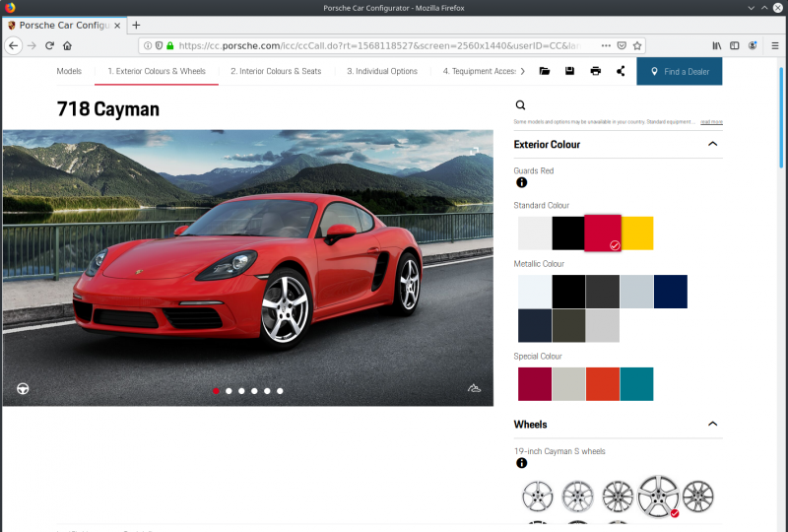The width and height of the screenshot is (788, 532).
Task: Show fifth car image via carousel dot
Action: [x=267, y=391]
